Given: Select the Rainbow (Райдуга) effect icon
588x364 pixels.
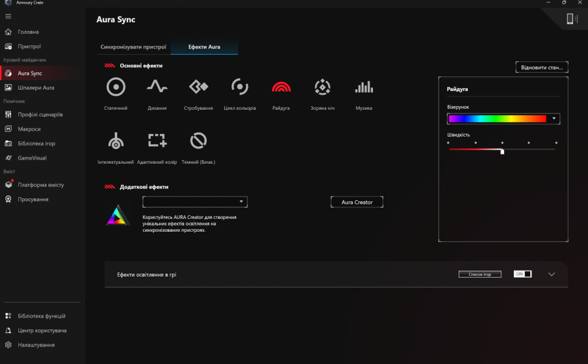Looking at the screenshot, I should [281, 87].
